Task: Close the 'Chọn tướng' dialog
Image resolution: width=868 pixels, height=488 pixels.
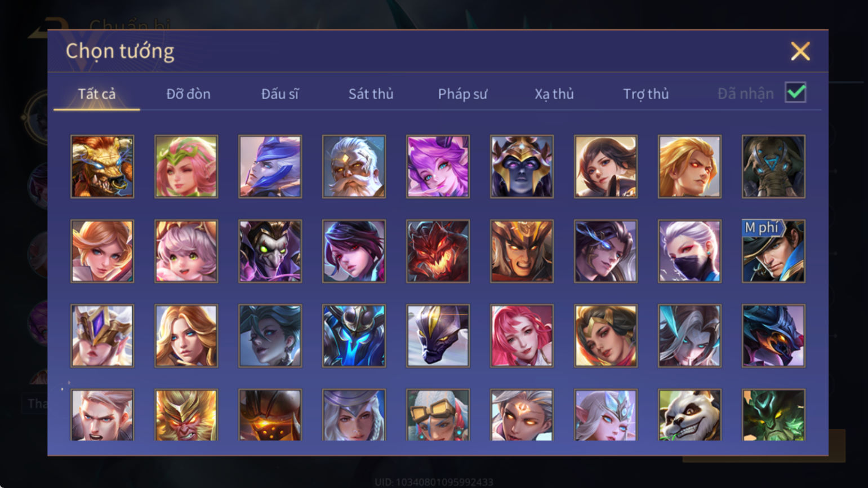Action: tap(800, 51)
